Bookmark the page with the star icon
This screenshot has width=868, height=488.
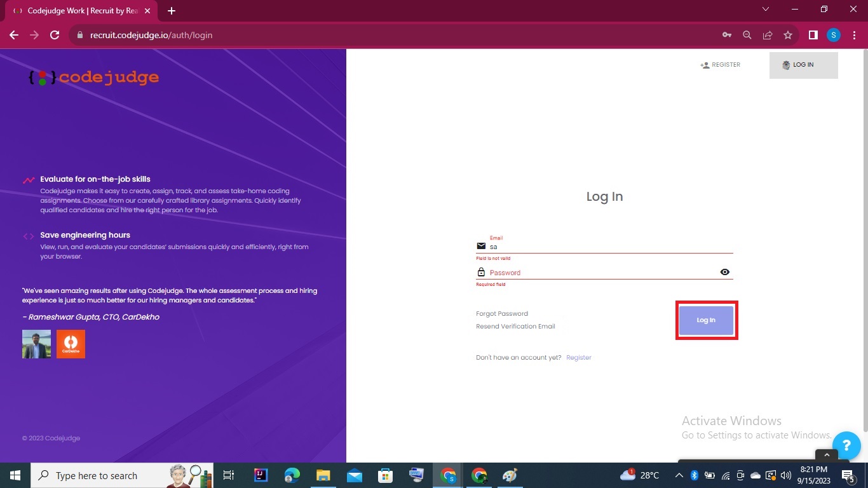pyautogui.click(x=788, y=35)
